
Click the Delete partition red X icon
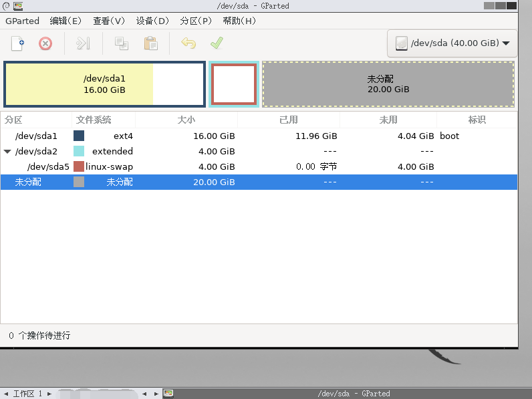pyautogui.click(x=45, y=43)
